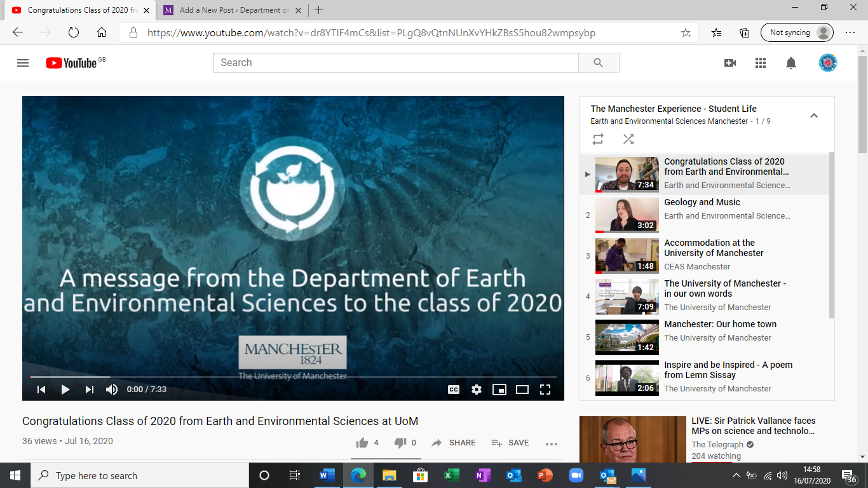Select the Congratulations Class of 2020 browser tab
Screen dimensions: 868x488
[x=79, y=10]
